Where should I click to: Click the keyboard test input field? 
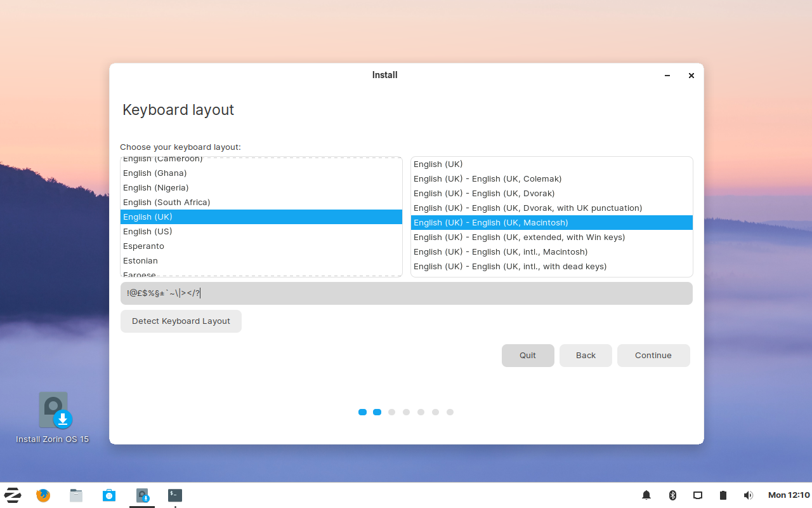pos(407,293)
